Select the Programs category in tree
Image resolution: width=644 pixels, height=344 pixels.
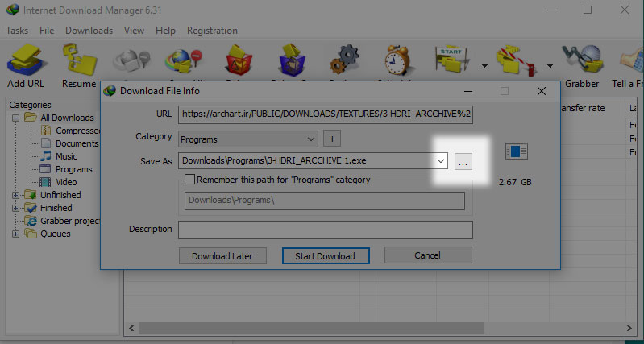point(67,169)
